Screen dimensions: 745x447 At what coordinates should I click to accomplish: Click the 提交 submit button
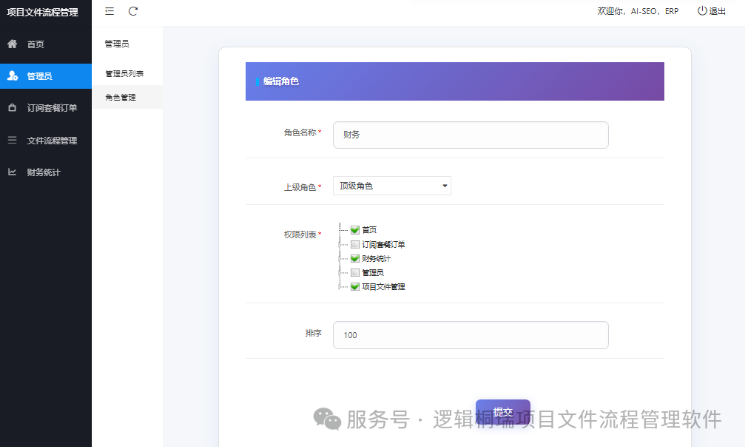pos(503,412)
